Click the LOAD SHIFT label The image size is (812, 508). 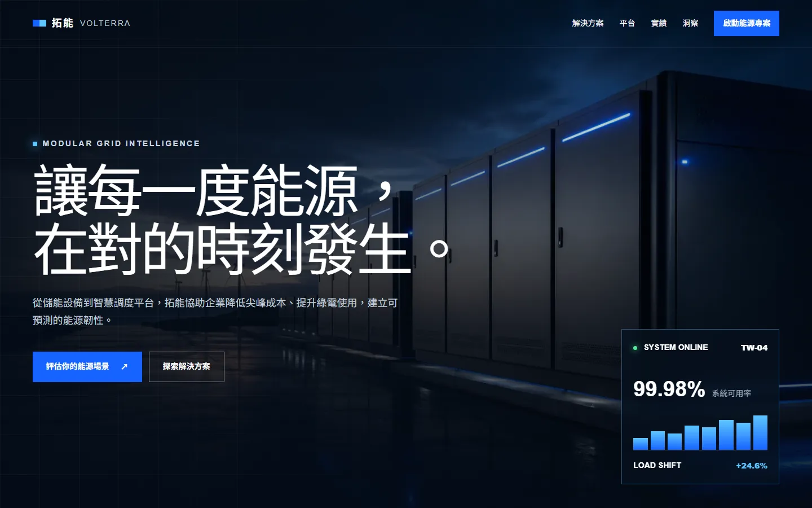pyautogui.click(x=657, y=465)
